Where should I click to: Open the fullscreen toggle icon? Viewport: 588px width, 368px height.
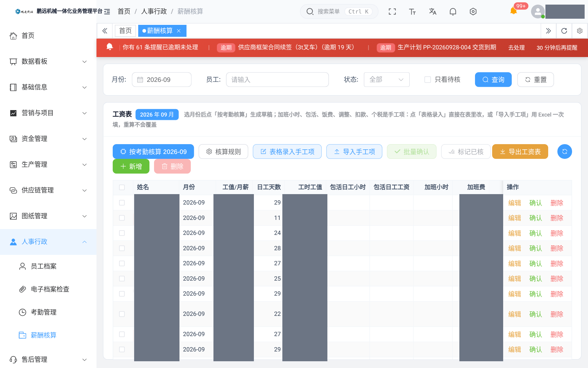(392, 12)
